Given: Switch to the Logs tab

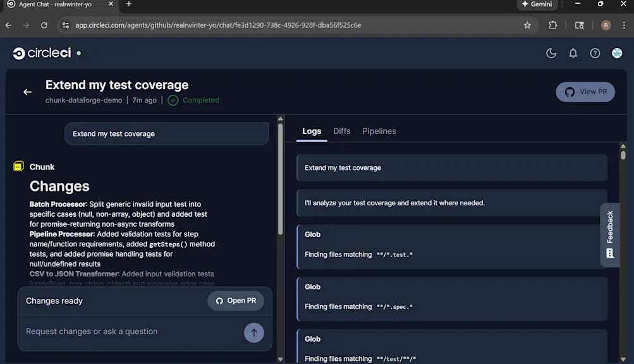Looking at the screenshot, I should click(312, 131).
